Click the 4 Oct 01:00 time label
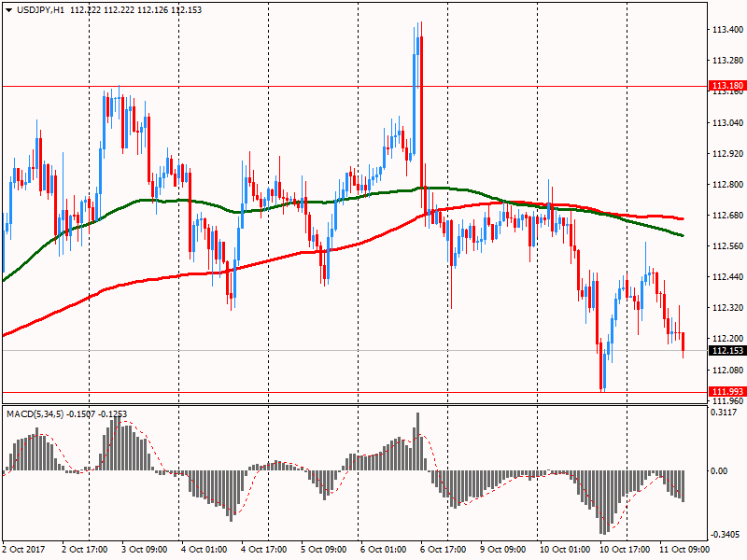The image size is (747, 560). (204, 550)
